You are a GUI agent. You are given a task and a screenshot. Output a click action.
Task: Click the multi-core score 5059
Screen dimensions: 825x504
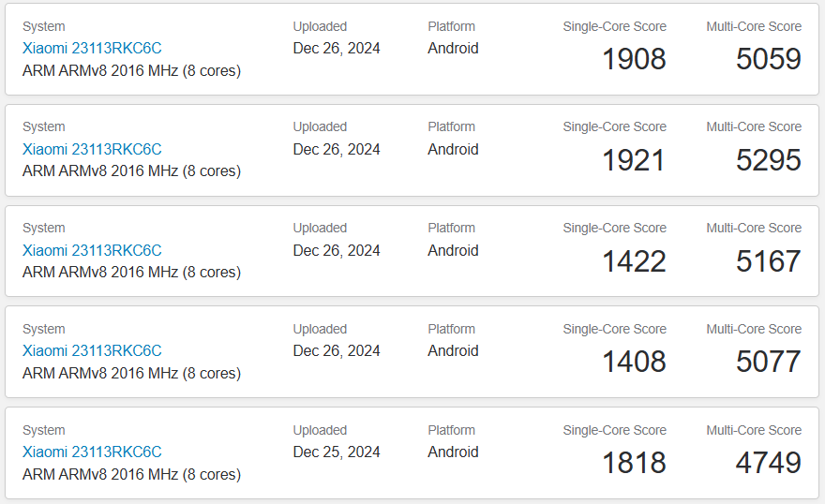click(x=768, y=59)
